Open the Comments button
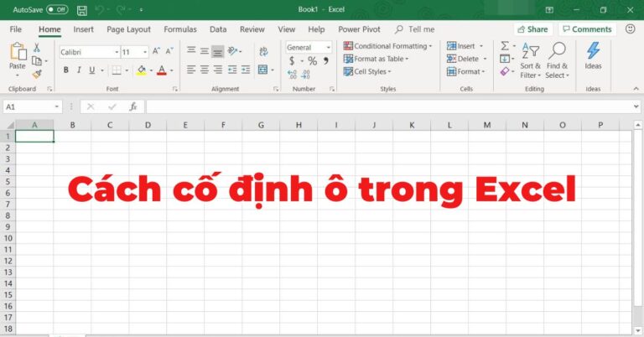 [x=587, y=29]
